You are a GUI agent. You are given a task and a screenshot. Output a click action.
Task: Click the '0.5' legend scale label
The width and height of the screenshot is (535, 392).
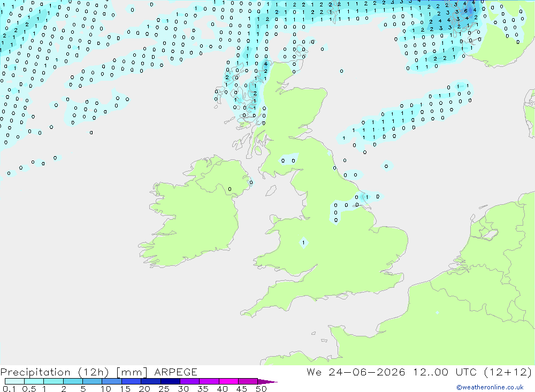coord(29,389)
